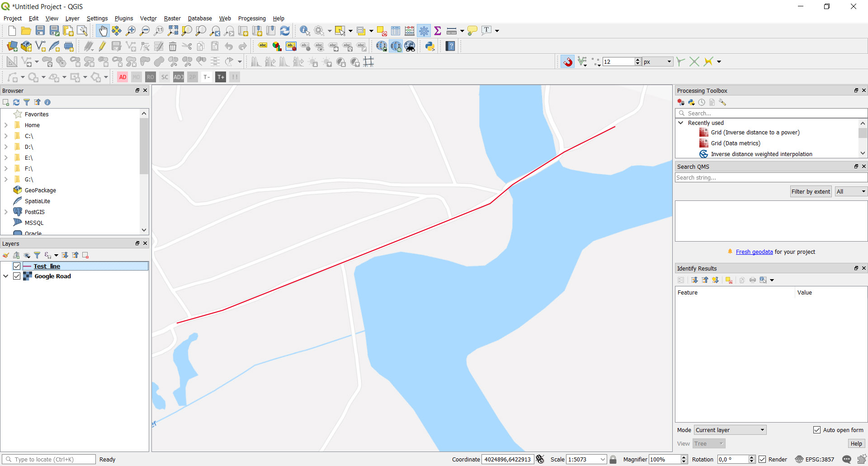Create a New Print Layout
The width and height of the screenshot is (868, 466).
click(x=68, y=30)
